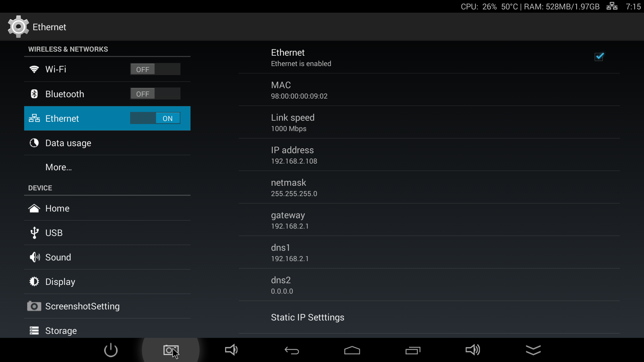Image resolution: width=644 pixels, height=362 pixels.
Task: Lower volume with the left speaker icon
Action: click(231, 350)
